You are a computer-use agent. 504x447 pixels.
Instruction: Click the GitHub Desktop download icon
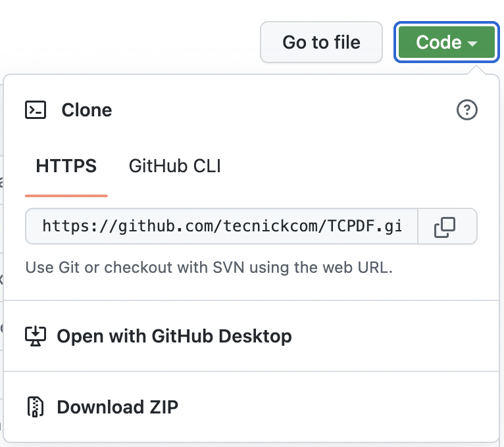click(x=36, y=336)
